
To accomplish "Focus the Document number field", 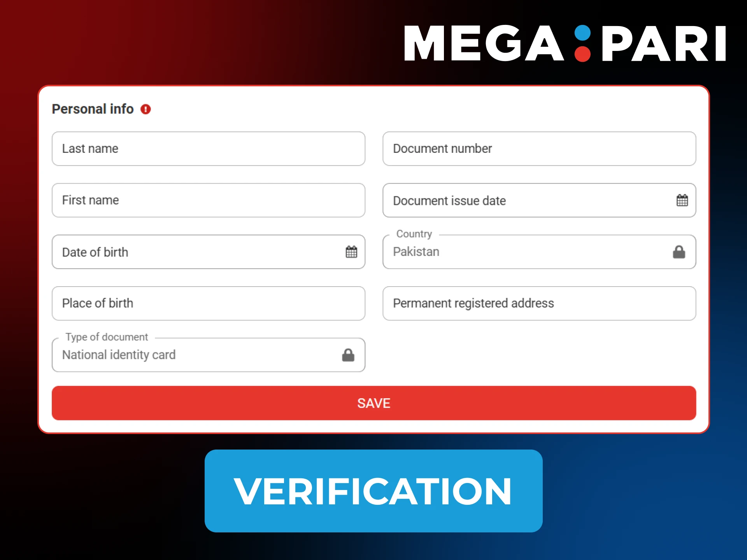I will click(x=539, y=149).
